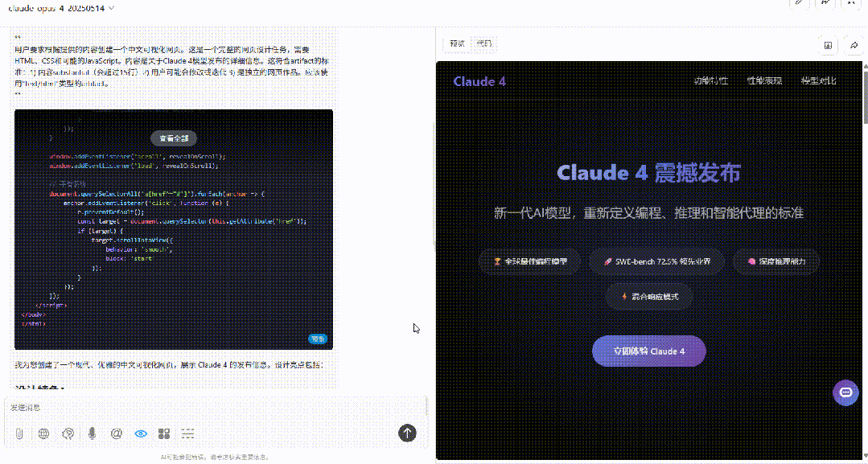Click the 新一代AI模型 subtitle text
Viewport: 868px width, 464px height.
point(648,213)
